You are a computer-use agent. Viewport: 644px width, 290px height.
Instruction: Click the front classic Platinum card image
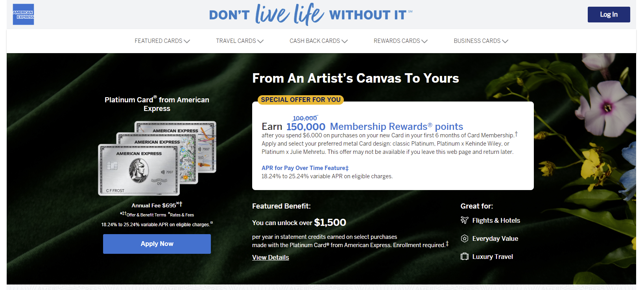pos(138,170)
